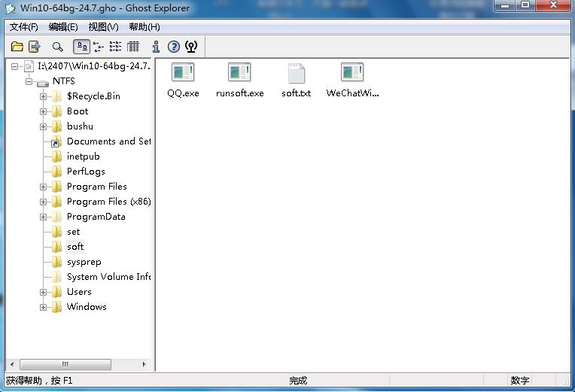Select the Program Files (x86) folder
This screenshot has height=392, width=575.
click(108, 202)
